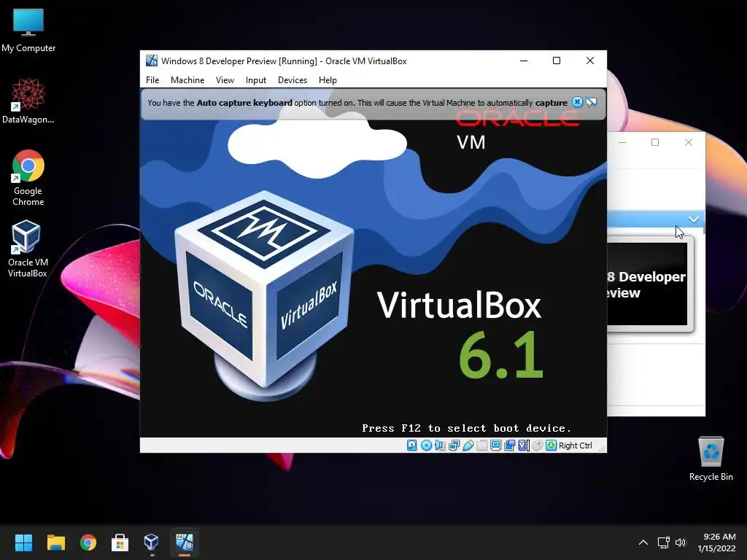Click the keyboard capture green arrow icon
Viewport: 747px width, 560px height.
coord(551,446)
